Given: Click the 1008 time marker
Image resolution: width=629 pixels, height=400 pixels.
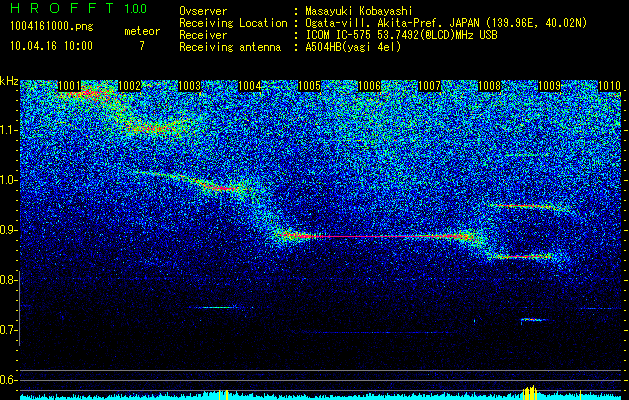Looking at the screenshot, I should pyautogui.click(x=489, y=86).
